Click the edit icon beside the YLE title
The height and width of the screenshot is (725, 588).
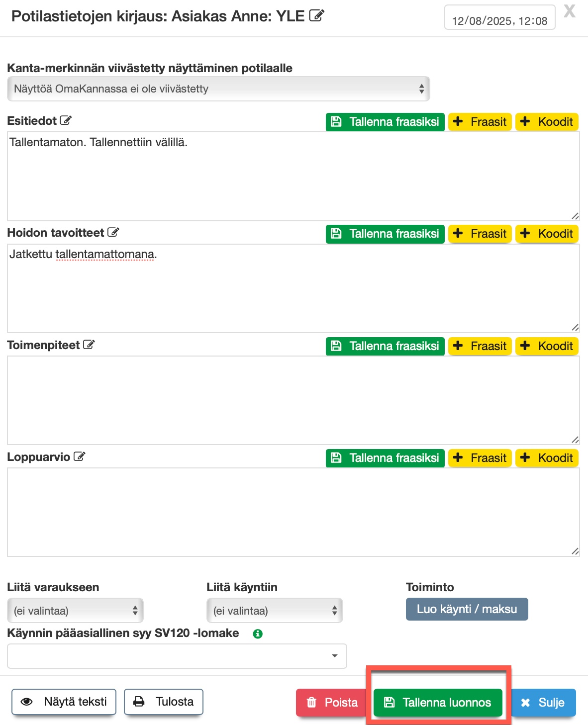[x=316, y=16]
